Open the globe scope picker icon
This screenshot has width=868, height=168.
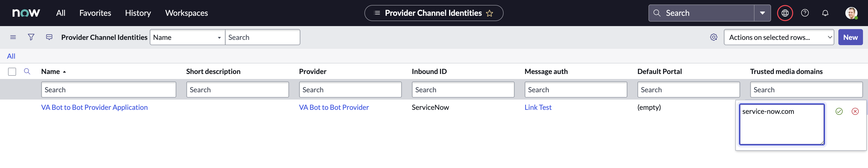pos(785,13)
